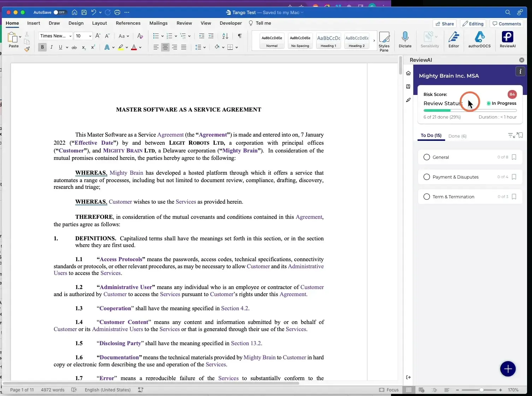Show paragraph marks with pilcrow icon
This screenshot has height=396, width=532.
coord(240,36)
